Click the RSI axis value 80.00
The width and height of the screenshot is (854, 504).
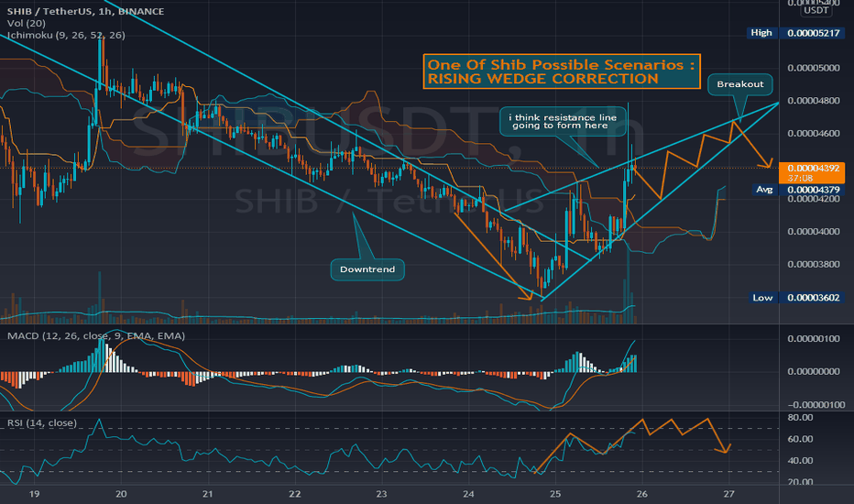pyautogui.click(x=800, y=418)
